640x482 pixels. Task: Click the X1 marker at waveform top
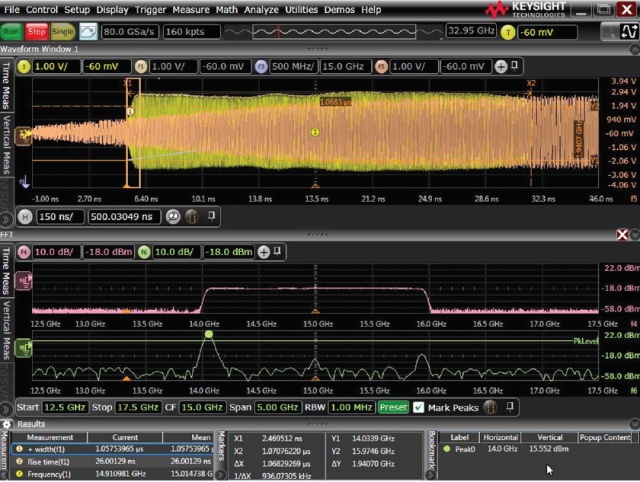pos(128,83)
